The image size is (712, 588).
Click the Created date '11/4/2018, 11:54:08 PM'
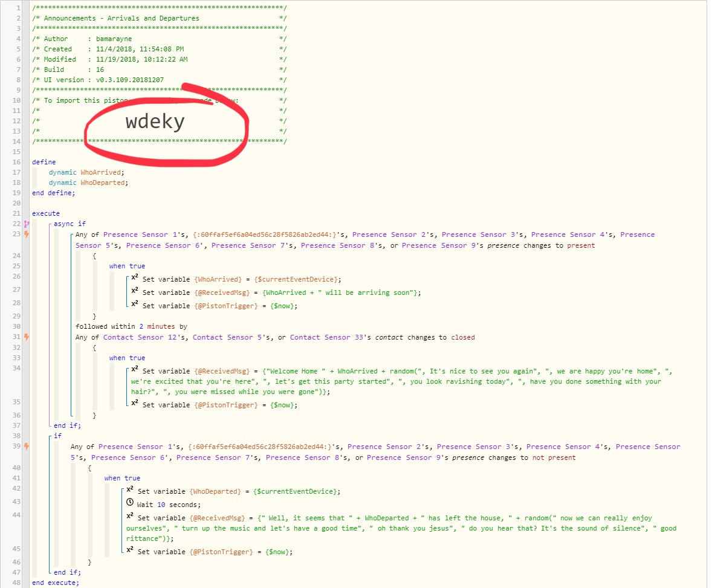click(x=140, y=49)
